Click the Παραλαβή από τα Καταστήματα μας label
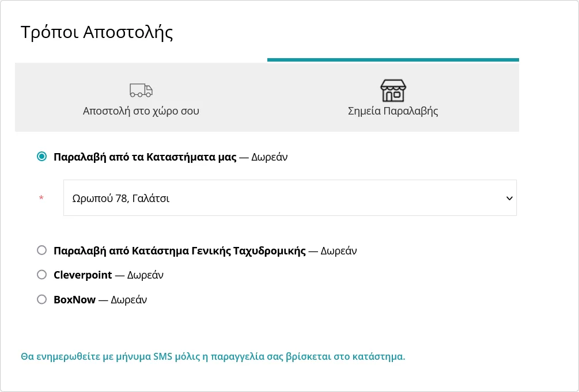Viewport: 579px width, 392px height. click(145, 157)
